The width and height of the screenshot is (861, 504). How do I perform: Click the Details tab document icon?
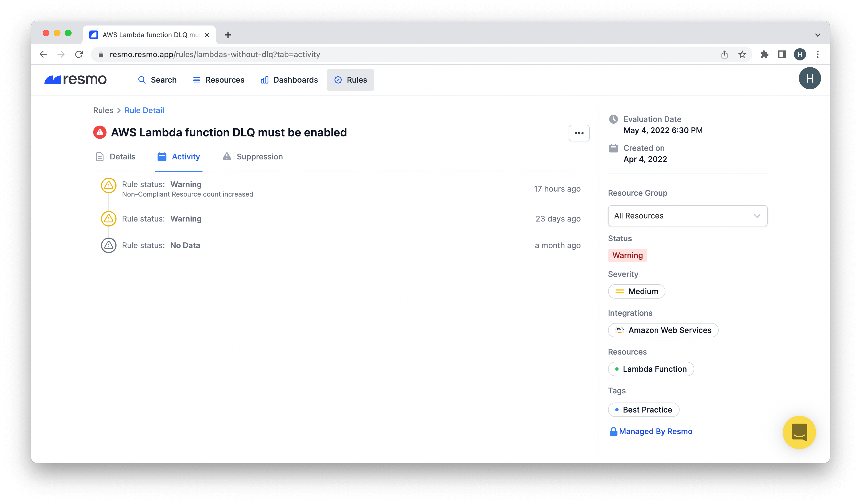tap(100, 157)
